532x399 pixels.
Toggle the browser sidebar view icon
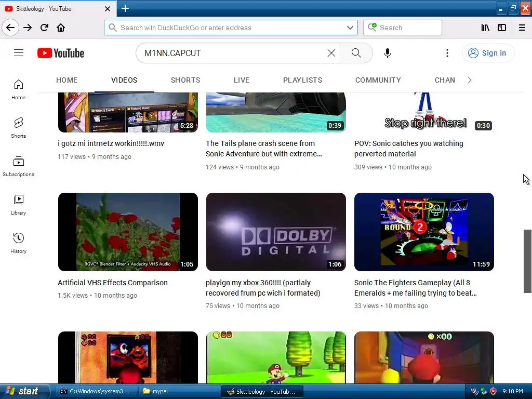[x=502, y=28]
